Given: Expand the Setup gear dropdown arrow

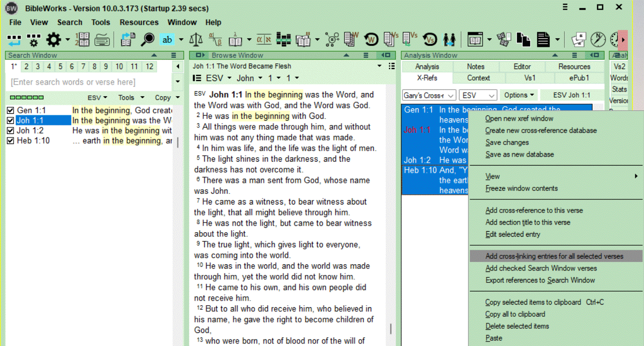Looking at the screenshot, I should click(67, 39).
